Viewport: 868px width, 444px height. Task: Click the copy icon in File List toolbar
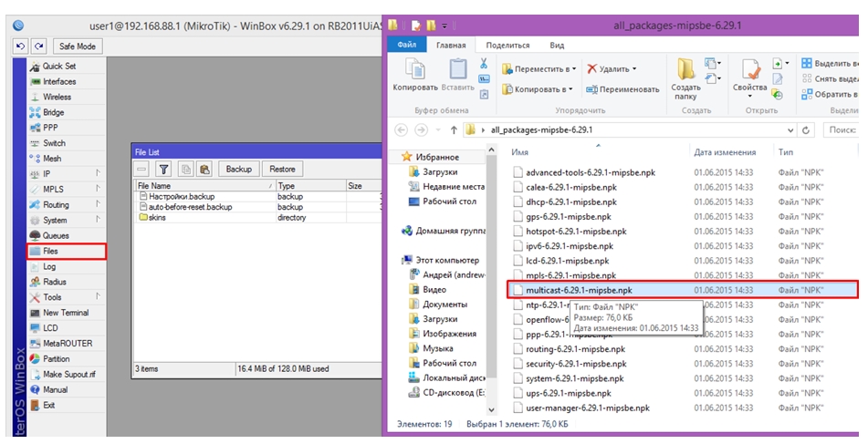coord(186,170)
